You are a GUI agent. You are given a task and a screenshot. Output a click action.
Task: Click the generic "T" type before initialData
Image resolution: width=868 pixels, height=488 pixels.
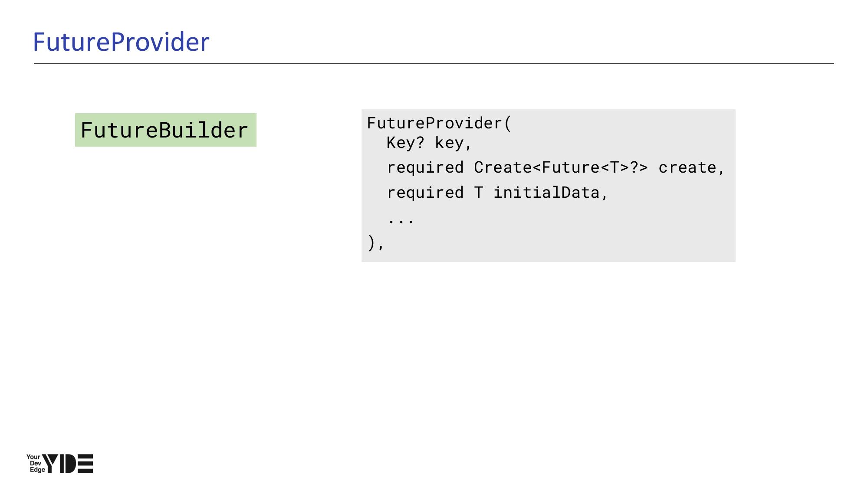click(478, 193)
